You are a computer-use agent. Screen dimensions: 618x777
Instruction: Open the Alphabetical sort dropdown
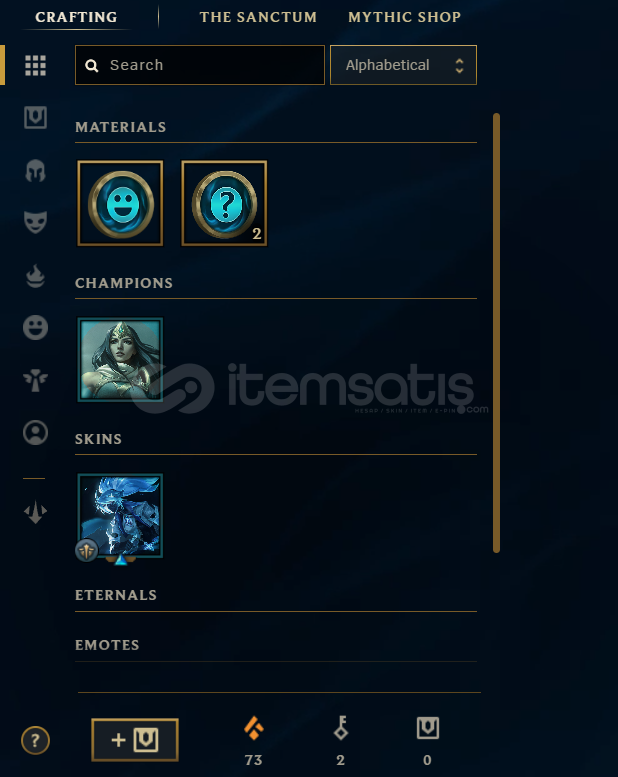(x=403, y=65)
